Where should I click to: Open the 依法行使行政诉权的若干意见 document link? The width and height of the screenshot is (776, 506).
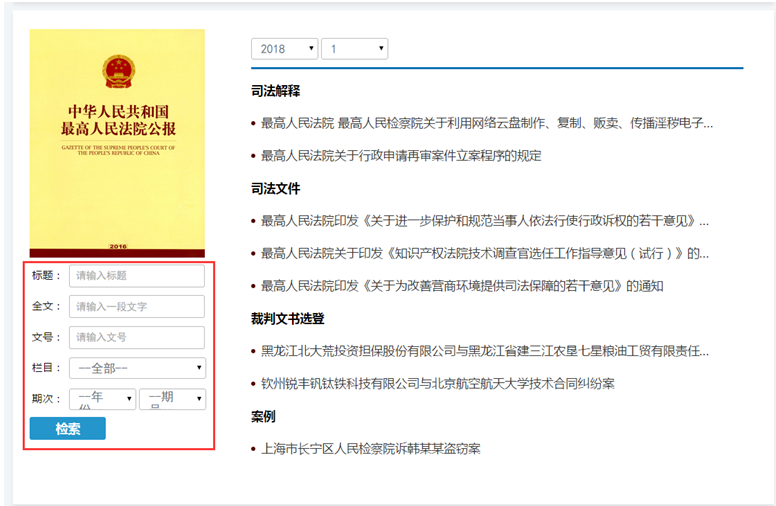tap(485, 222)
